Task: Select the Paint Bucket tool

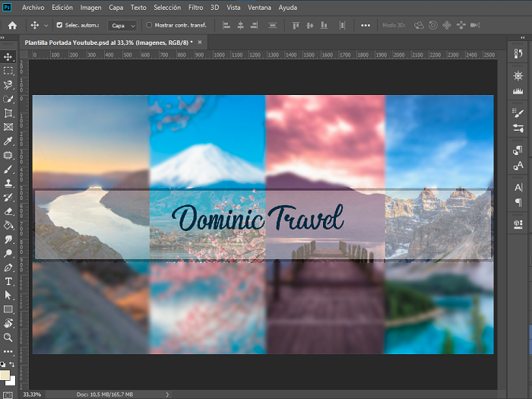Action: coord(8,225)
